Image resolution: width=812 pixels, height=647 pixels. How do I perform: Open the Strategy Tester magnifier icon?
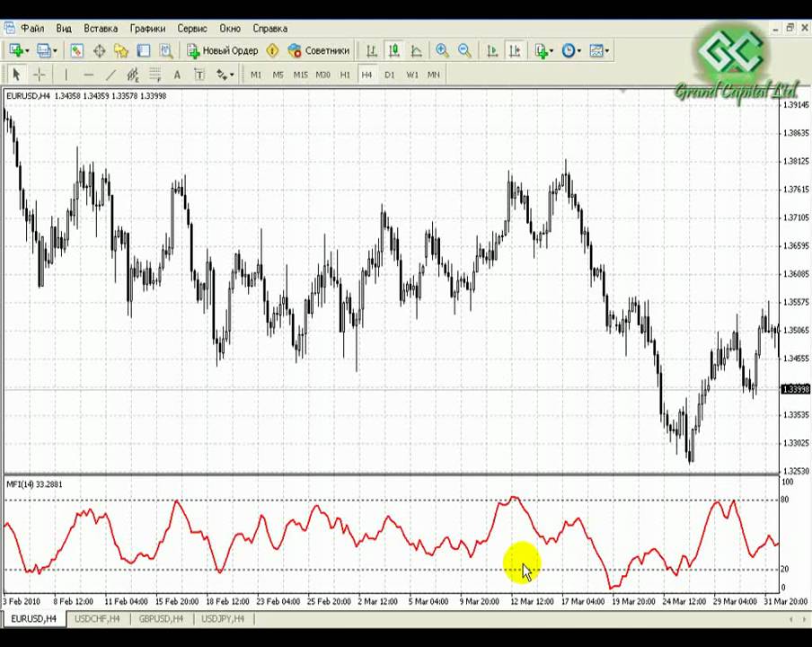coord(165,50)
